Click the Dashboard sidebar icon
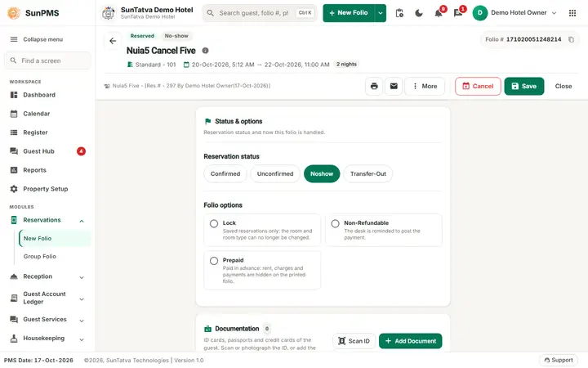The height and width of the screenshot is (368, 588). click(x=14, y=95)
